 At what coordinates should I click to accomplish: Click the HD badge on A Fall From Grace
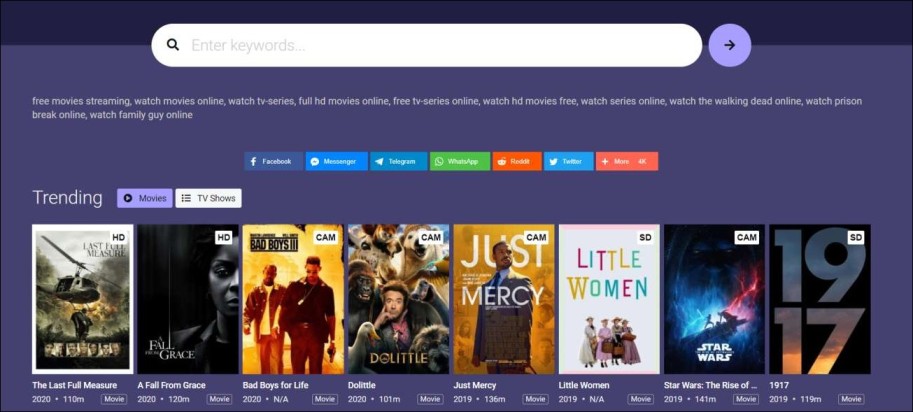[x=224, y=237]
